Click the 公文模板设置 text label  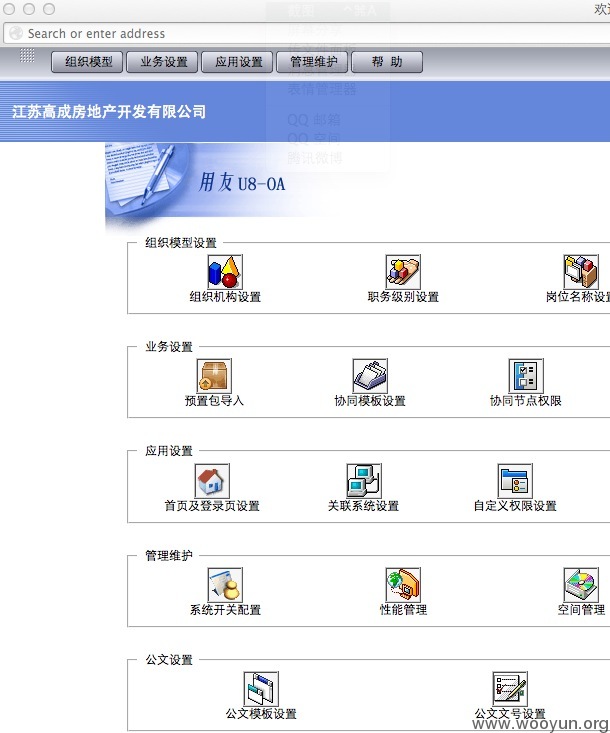pos(261,714)
